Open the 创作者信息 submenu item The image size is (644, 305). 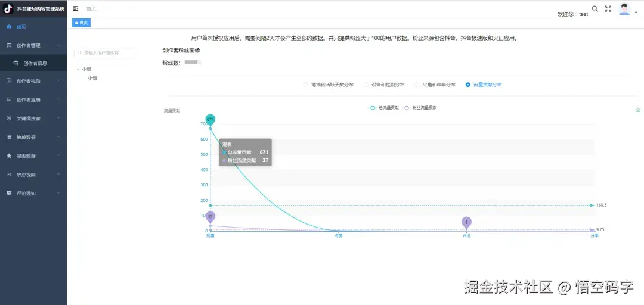coord(33,63)
